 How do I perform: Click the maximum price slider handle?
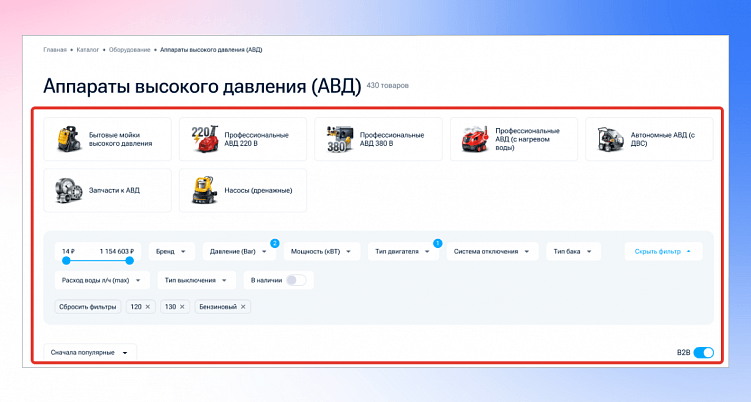coord(129,261)
